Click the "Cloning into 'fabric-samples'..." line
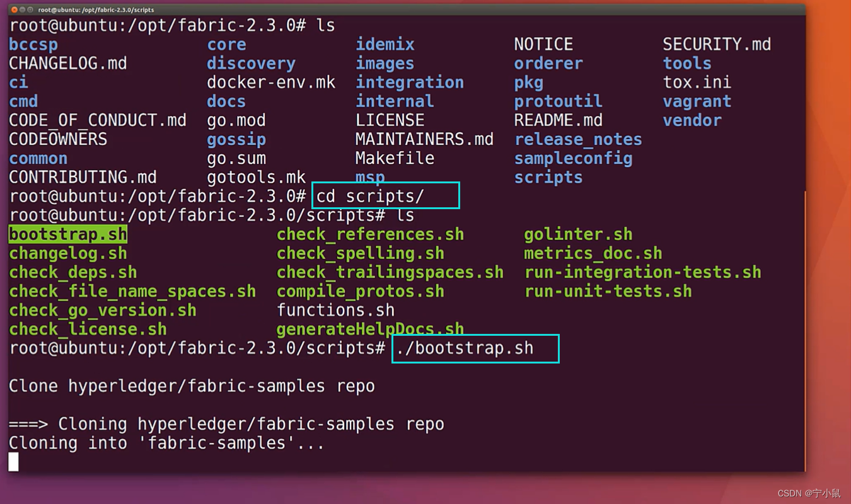The width and height of the screenshot is (851, 504). click(166, 443)
